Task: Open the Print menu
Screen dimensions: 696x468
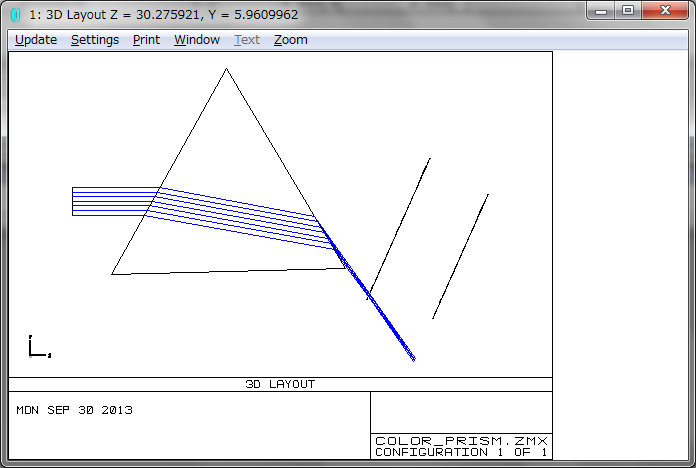Action: tap(146, 40)
